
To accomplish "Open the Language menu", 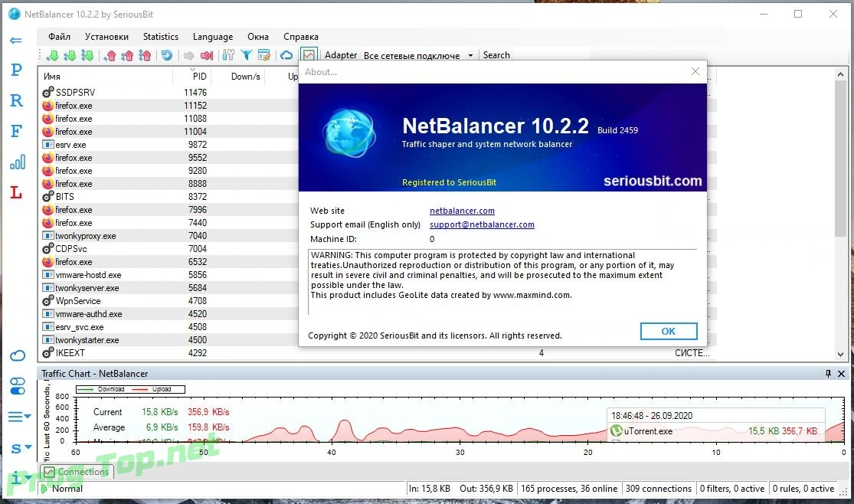I will coord(213,37).
